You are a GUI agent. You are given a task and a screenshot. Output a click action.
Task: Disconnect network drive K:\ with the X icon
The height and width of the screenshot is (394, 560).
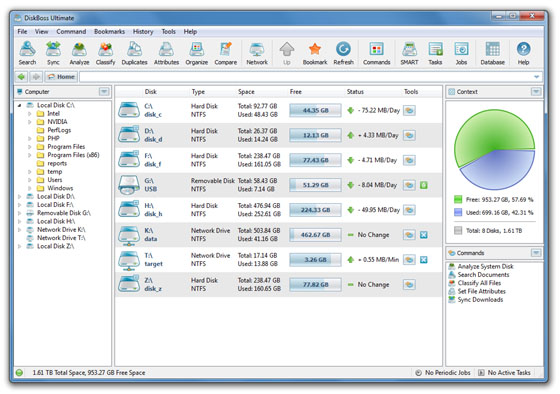(424, 235)
